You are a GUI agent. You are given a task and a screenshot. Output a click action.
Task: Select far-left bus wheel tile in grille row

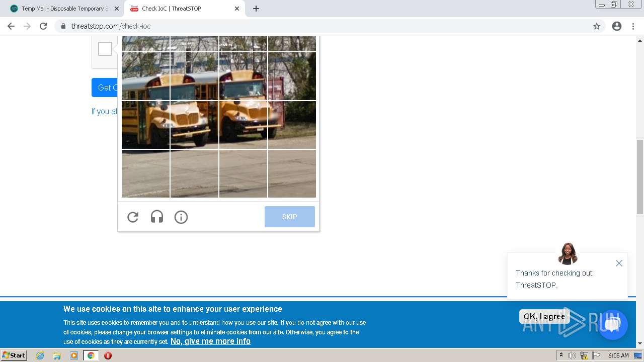[x=145, y=125]
